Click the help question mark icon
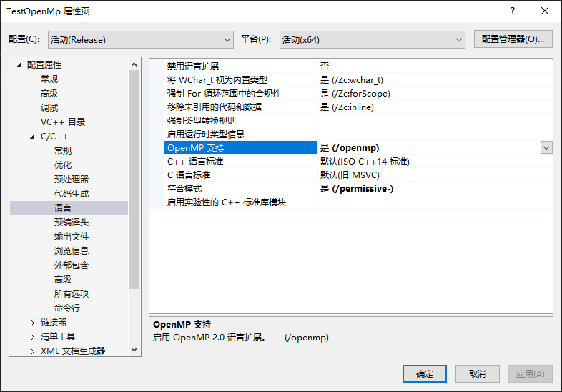The image size is (562, 392). coord(512,11)
